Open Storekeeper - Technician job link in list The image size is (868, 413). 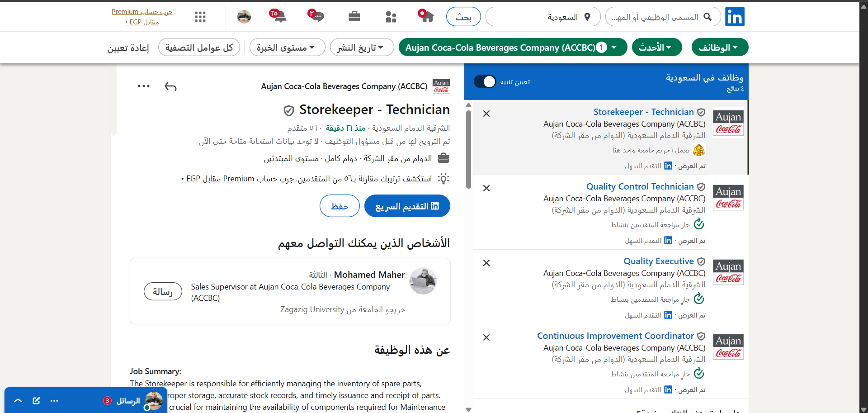coord(643,112)
